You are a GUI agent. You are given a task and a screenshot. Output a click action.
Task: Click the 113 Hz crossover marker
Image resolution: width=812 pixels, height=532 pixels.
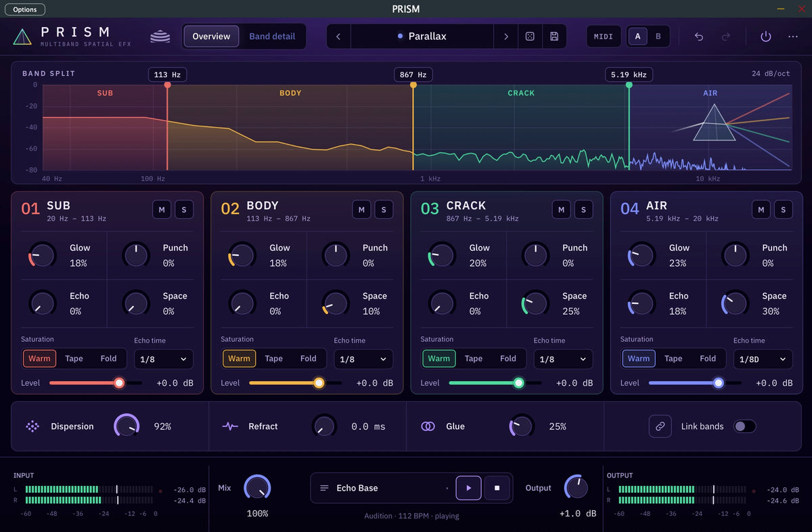point(167,75)
